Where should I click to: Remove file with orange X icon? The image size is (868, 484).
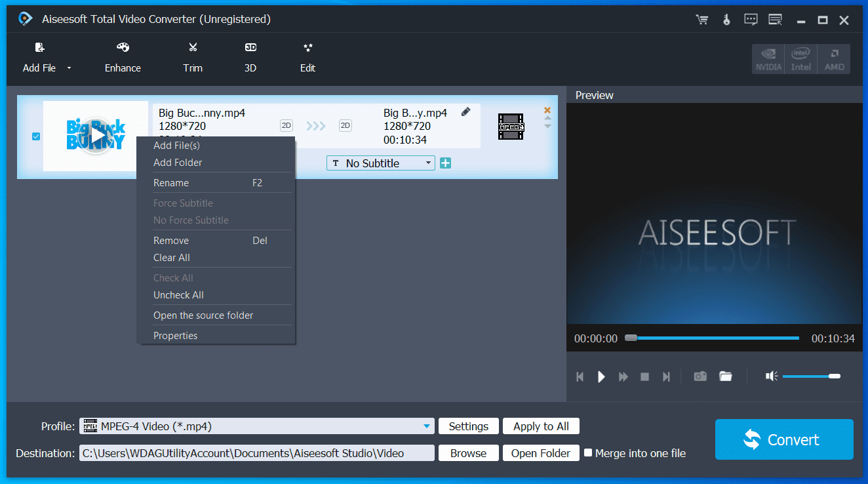[x=547, y=110]
